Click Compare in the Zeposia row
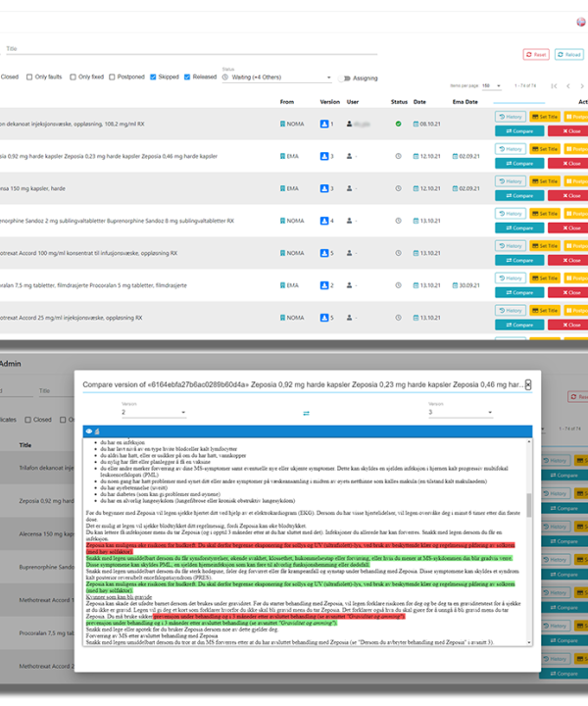Screen dimensions: 588x706 pyautogui.click(x=519, y=164)
